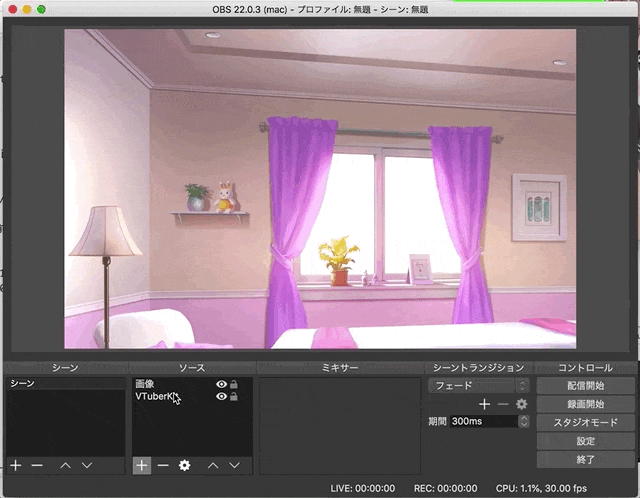Screen dimensions: 640x498
Task: Open 設定 settings button
Action: point(586,441)
